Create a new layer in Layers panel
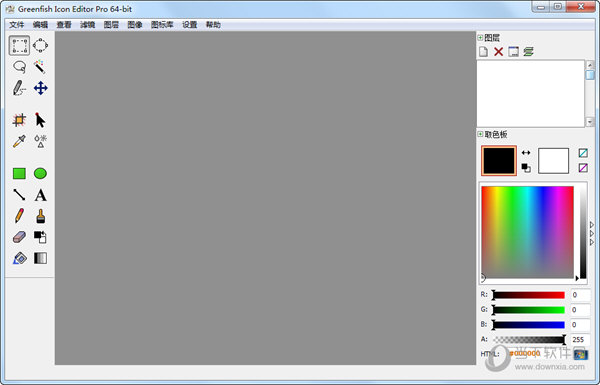 (x=484, y=52)
